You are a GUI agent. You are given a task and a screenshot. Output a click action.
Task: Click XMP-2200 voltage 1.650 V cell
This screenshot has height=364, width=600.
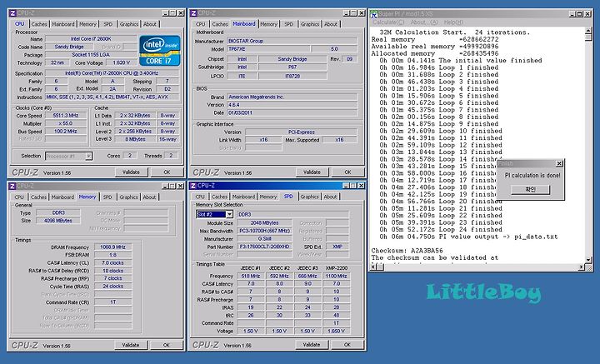click(x=337, y=332)
